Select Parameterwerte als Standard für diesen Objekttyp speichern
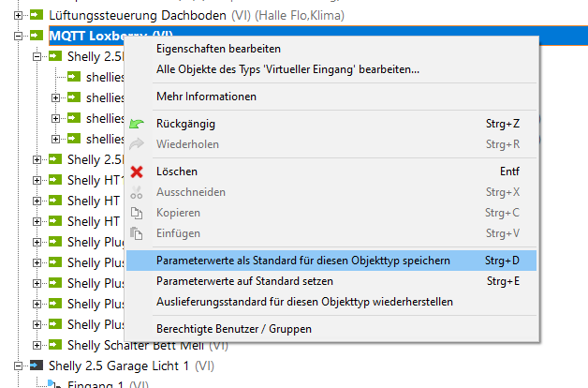The image size is (588, 388). (303, 260)
